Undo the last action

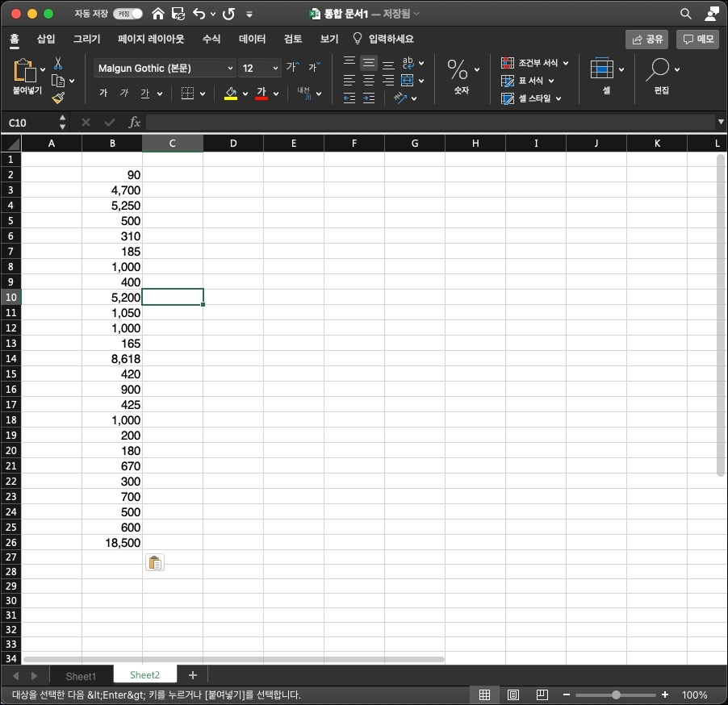[x=199, y=14]
